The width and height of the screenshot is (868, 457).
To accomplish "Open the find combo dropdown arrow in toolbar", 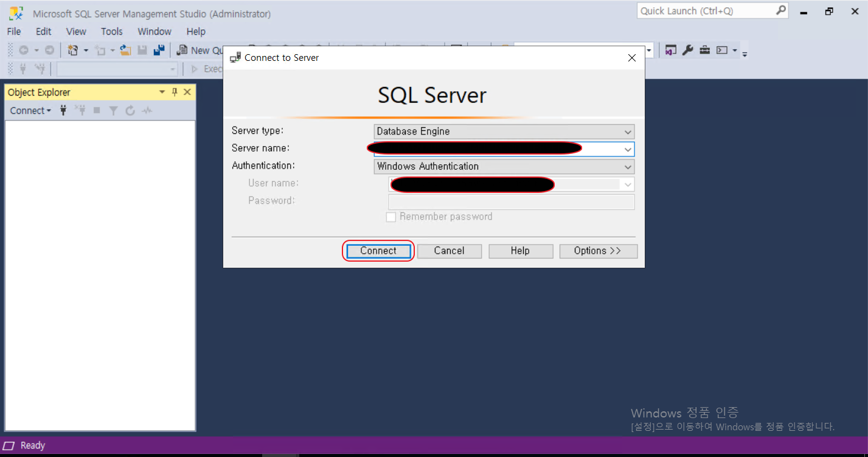I will click(x=649, y=51).
